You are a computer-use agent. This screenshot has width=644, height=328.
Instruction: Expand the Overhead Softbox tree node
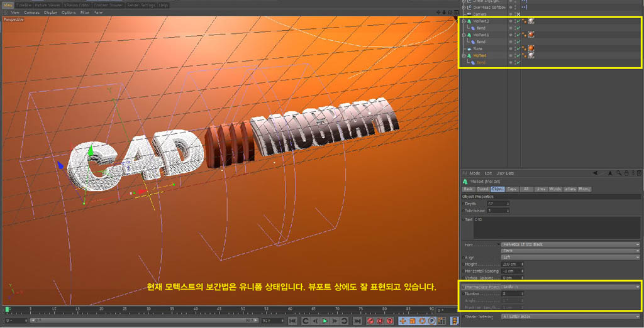464,8
